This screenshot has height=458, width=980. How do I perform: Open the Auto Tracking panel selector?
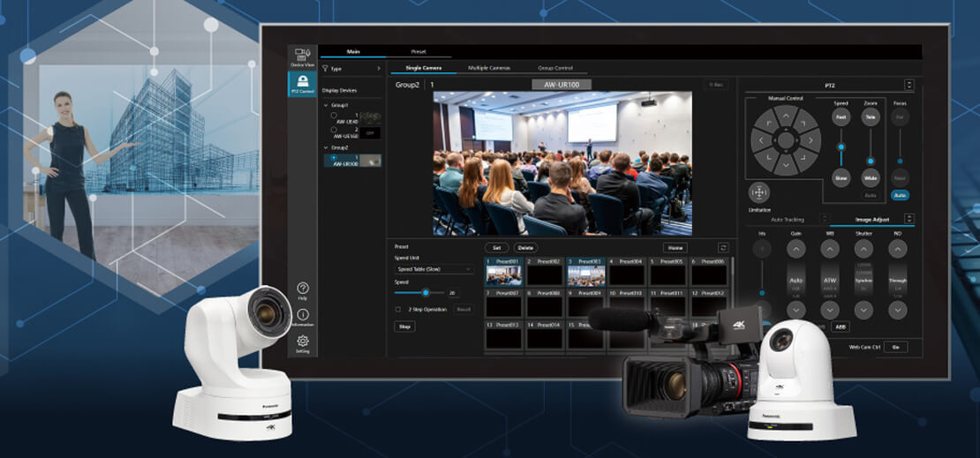[825, 220]
